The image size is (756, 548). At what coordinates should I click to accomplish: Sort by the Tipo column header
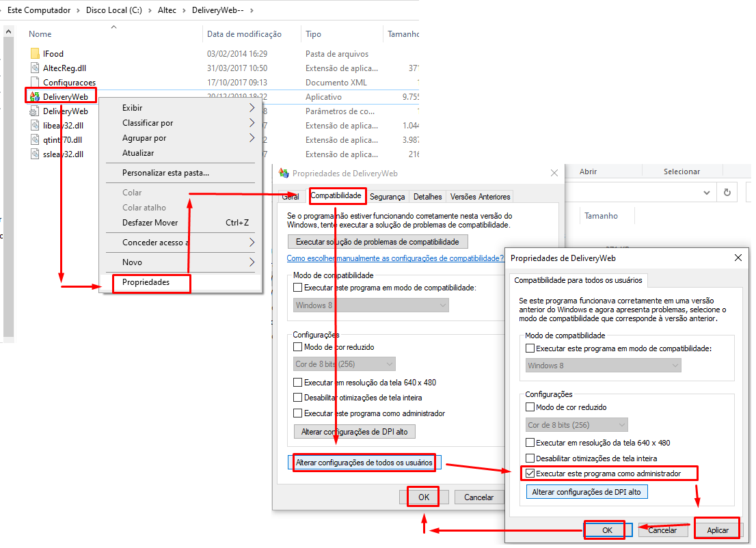pyautogui.click(x=313, y=33)
